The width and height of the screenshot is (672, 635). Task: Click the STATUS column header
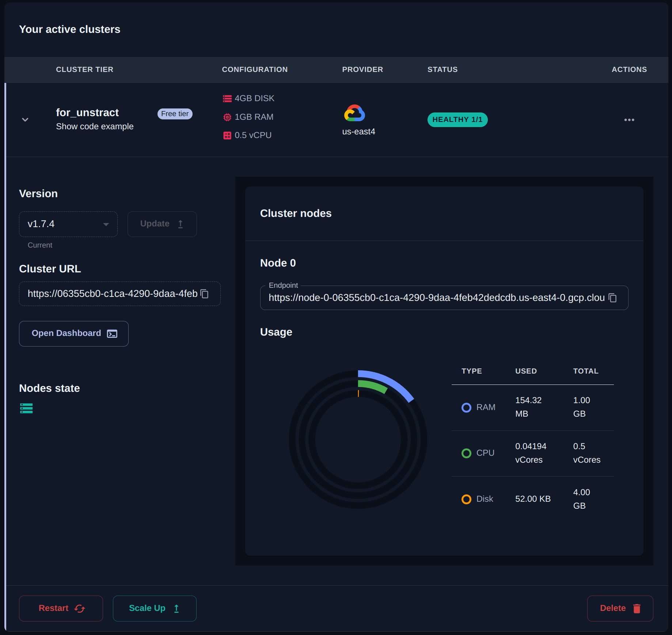pyautogui.click(x=443, y=69)
